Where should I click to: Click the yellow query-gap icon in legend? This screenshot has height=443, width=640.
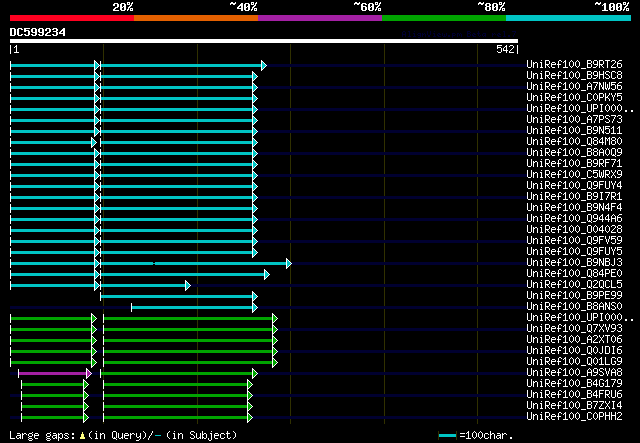[x=82, y=436]
